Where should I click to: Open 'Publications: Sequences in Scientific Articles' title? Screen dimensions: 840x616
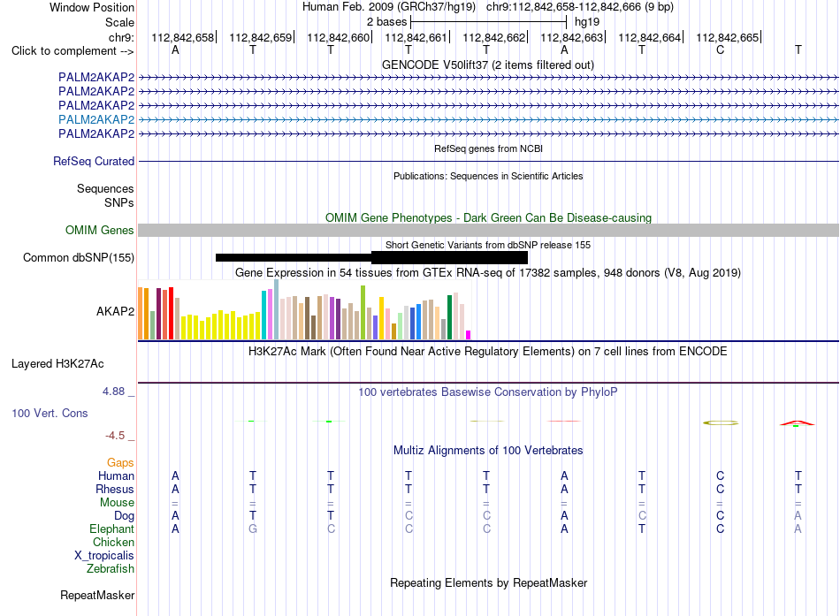pyautogui.click(x=488, y=176)
